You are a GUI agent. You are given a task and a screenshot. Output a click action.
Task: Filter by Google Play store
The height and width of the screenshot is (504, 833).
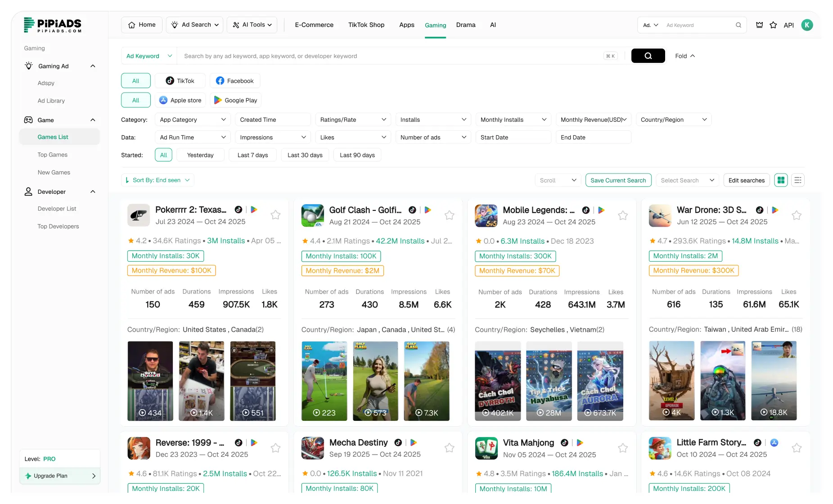235,100
